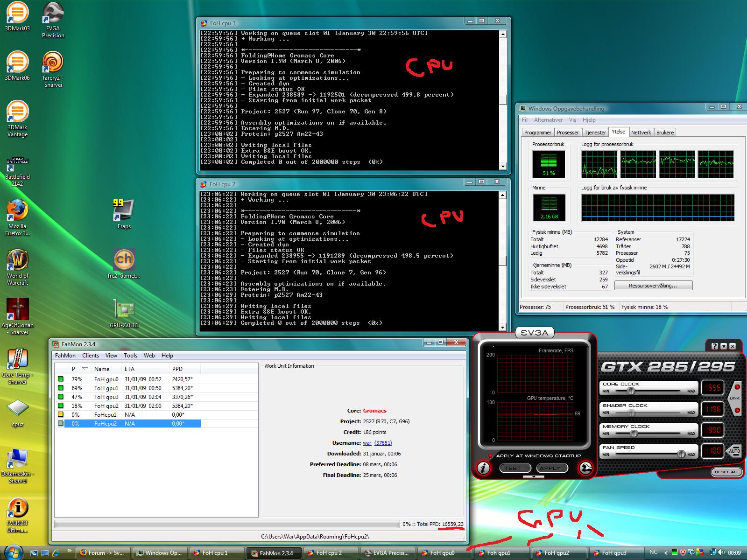Switch to the Forum Firefox taskbar button
Screen dimensions: 747x560
pyautogui.click(x=104, y=553)
